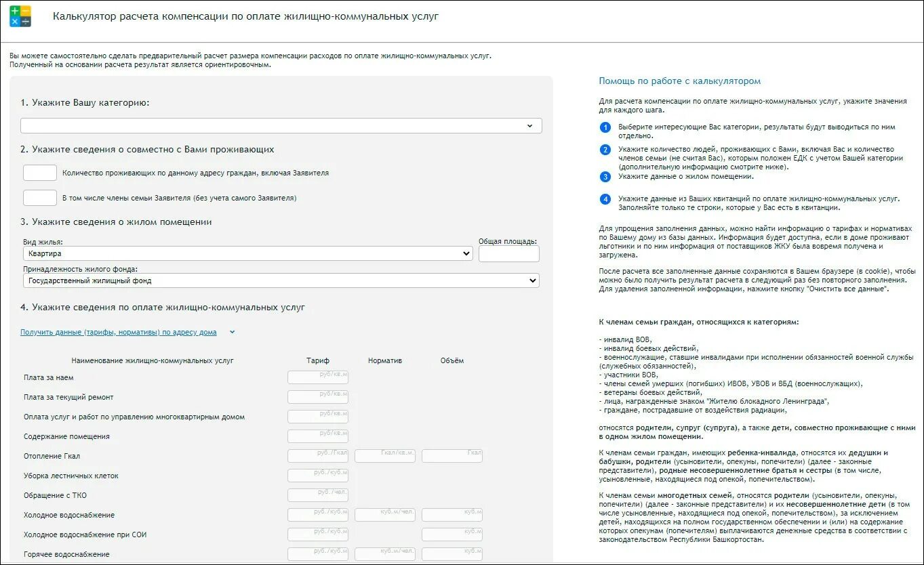This screenshot has width=924, height=565.
Task: Click the page title about compensation calculator
Action: 245,16
